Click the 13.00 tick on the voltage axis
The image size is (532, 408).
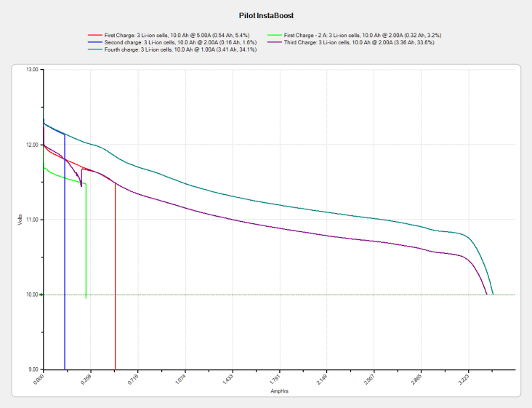(31, 70)
